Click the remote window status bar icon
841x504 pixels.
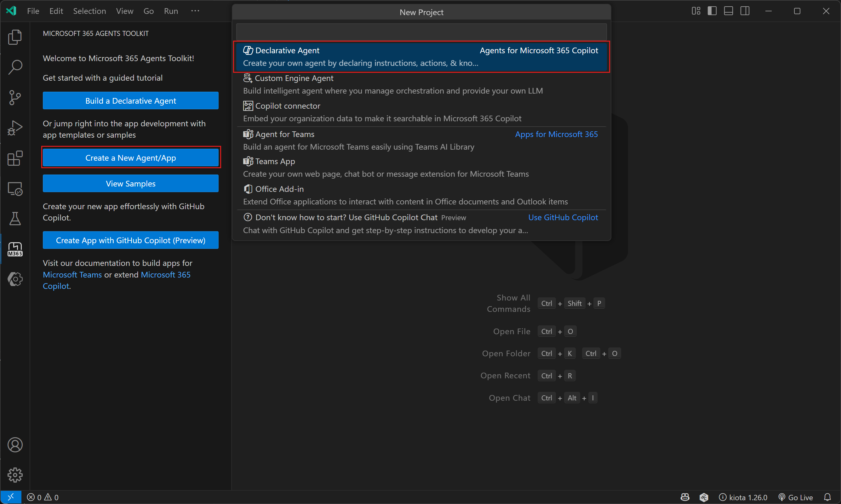[11, 497]
